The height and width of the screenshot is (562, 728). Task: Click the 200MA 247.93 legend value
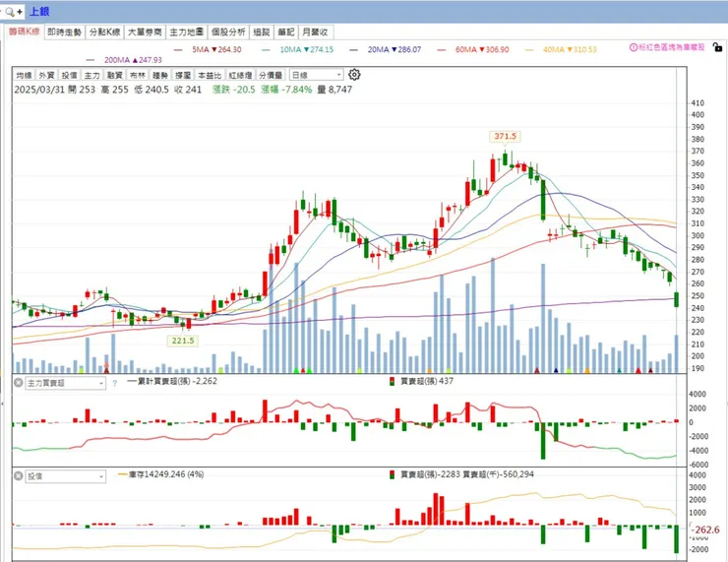tap(133, 60)
